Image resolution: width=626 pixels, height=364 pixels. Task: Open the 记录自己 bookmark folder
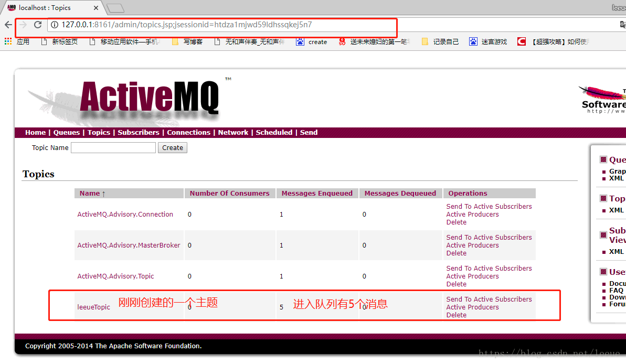(440, 41)
